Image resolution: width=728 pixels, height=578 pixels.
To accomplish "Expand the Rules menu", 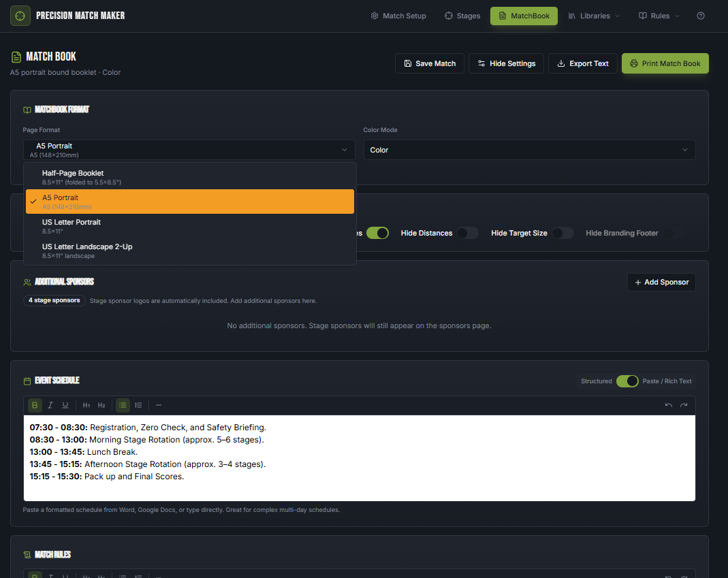I will click(659, 16).
